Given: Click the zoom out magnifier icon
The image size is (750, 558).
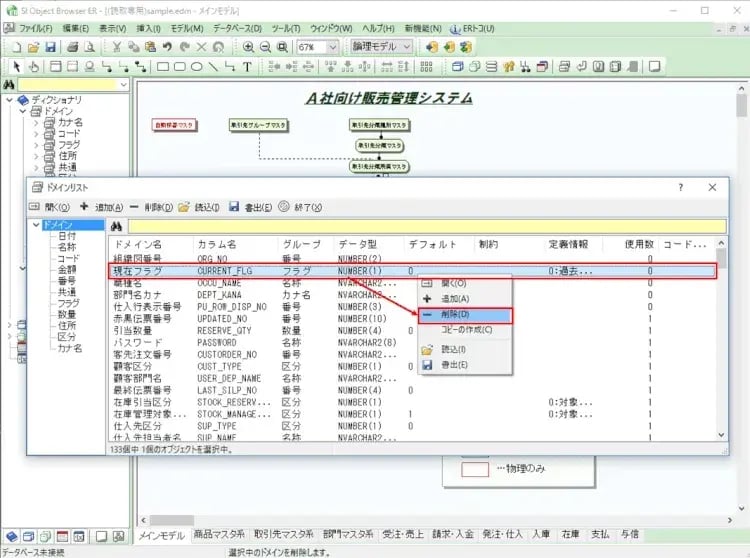Looking at the screenshot, I should 265,47.
